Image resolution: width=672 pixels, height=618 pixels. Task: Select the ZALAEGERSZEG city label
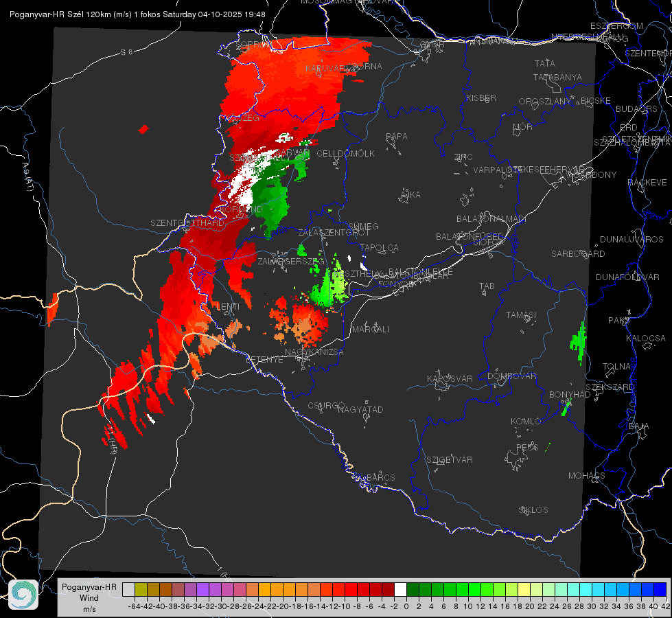pyautogui.click(x=291, y=261)
